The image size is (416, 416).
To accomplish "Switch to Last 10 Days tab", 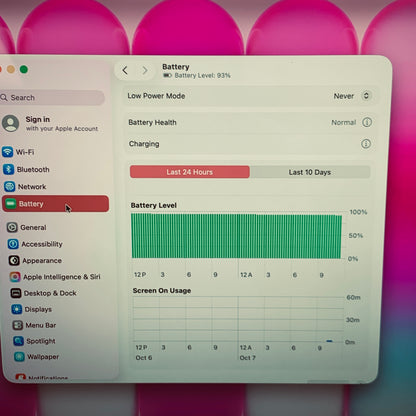I will [310, 172].
